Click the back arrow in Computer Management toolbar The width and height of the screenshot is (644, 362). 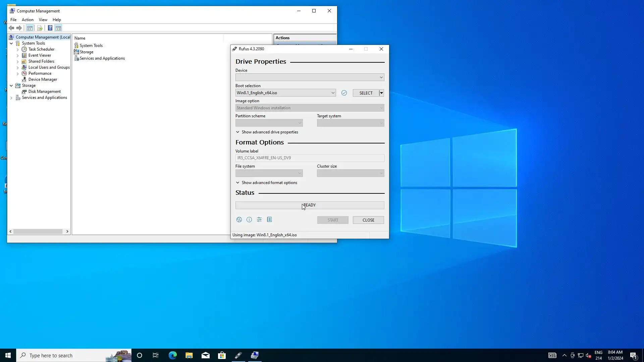click(11, 28)
